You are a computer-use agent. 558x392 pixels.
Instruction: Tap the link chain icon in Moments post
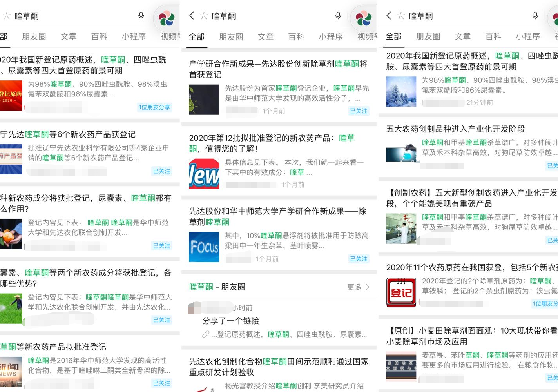[206, 334]
